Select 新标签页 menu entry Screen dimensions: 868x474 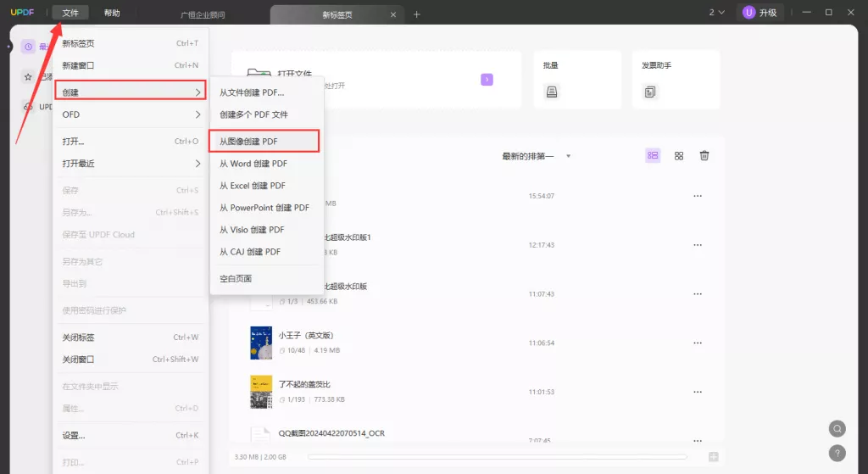point(130,43)
